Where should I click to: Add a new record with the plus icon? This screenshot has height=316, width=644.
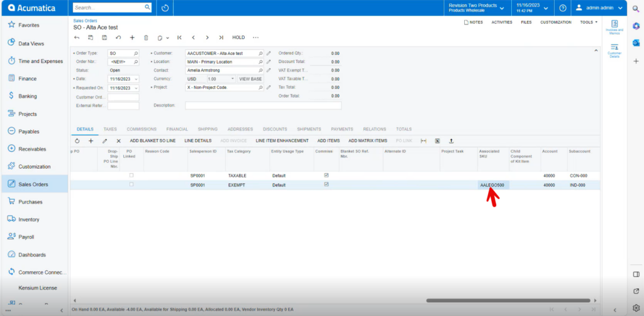[132, 37]
